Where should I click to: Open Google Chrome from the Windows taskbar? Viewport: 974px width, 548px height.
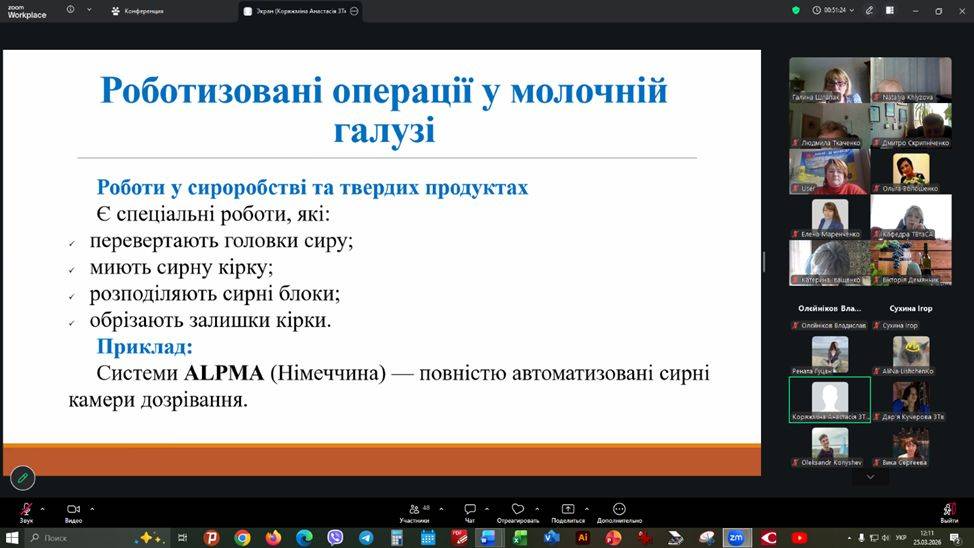click(242, 537)
